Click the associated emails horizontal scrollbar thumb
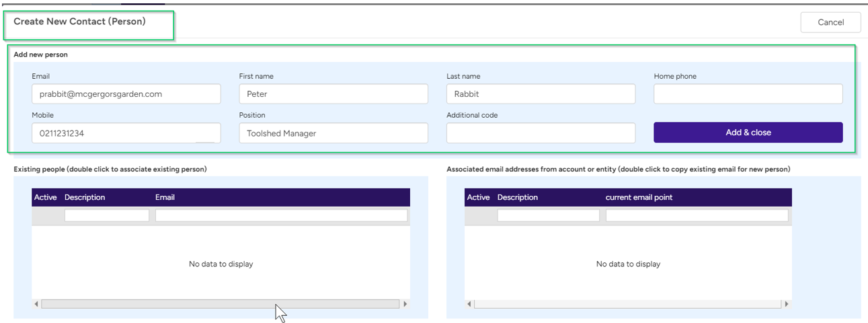868x323 pixels. point(627,304)
